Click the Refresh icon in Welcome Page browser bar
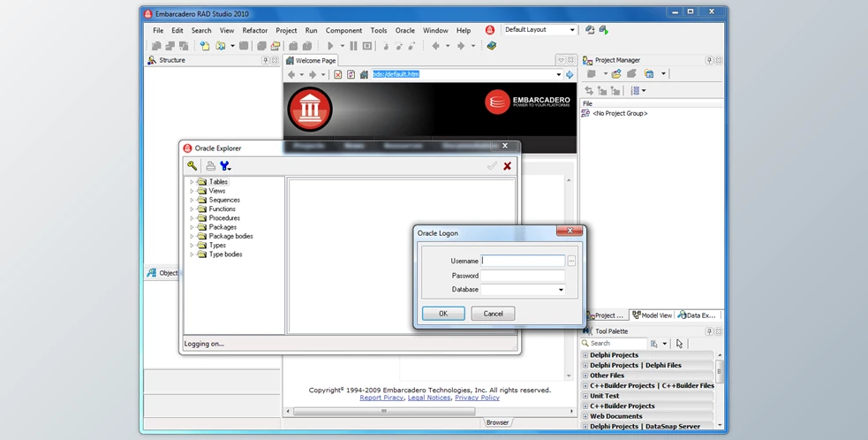 pyautogui.click(x=351, y=74)
